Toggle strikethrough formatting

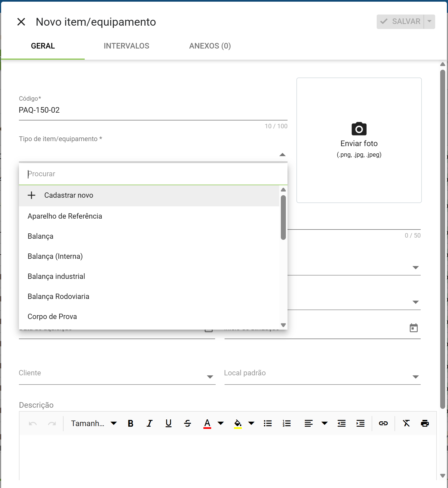tap(188, 424)
